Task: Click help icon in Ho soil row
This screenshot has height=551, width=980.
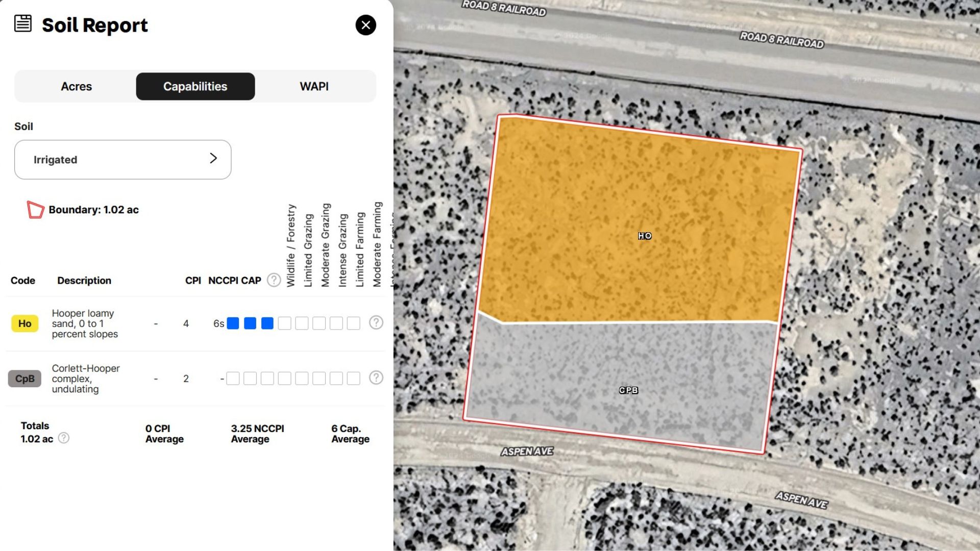Action: (376, 322)
